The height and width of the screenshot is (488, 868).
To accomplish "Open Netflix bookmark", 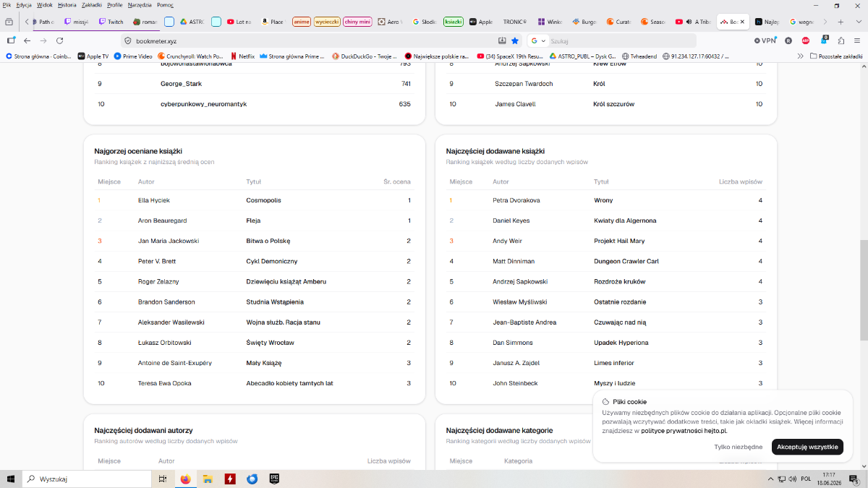I will pyautogui.click(x=242, y=56).
